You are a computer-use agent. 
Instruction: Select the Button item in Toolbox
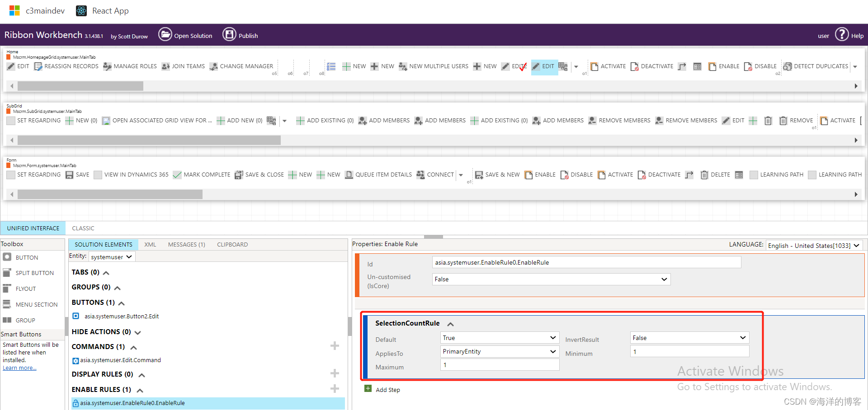(x=27, y=257)
